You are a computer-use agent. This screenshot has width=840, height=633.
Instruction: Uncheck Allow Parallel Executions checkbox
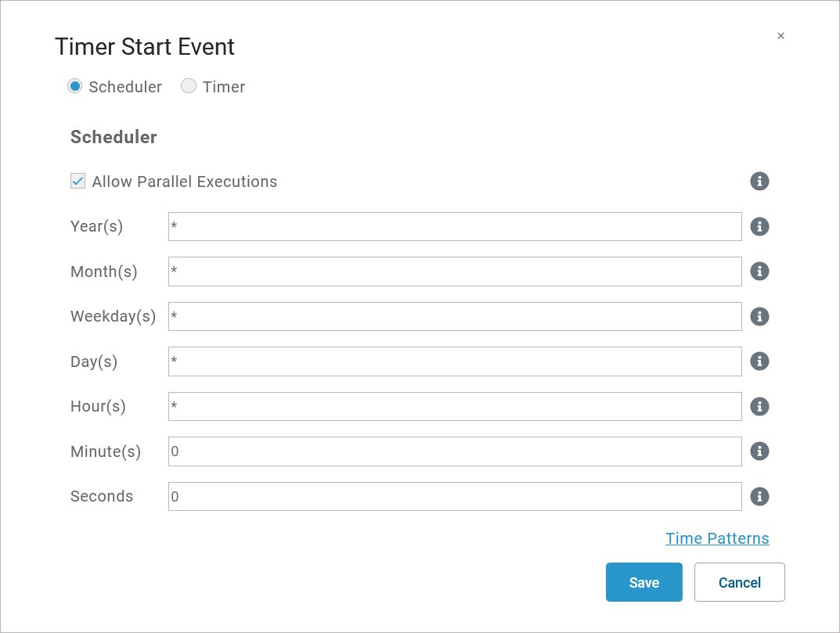(x=78, y=182)
